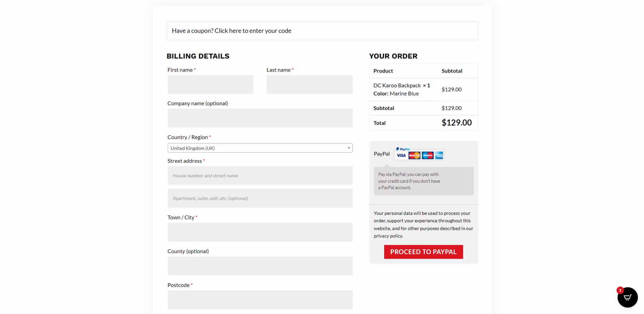Click the PayPal logo icon
Viewport: 644px width, 314px height.
403,149
